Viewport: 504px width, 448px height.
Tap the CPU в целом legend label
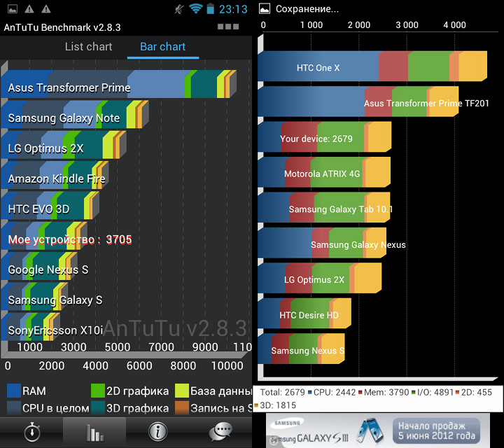point(55,408)
